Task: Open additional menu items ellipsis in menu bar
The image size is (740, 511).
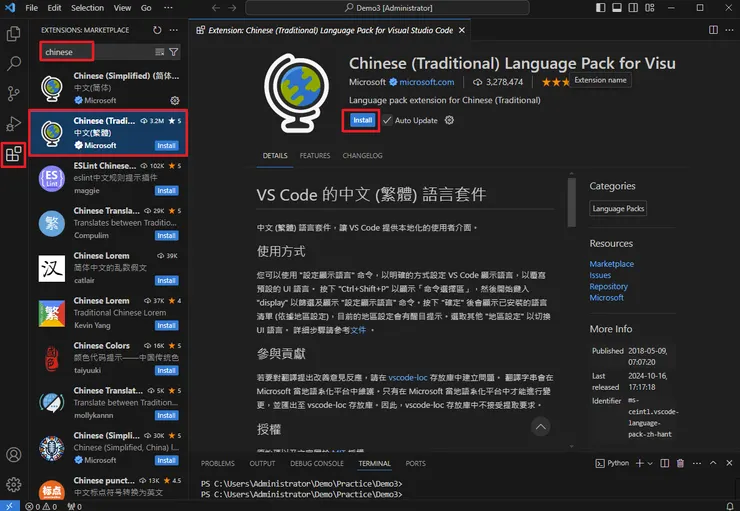Action: tap(168, 8)
